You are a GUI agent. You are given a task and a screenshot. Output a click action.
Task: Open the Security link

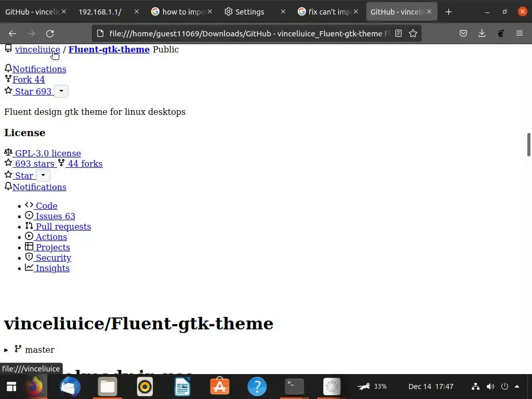(53, 258)
